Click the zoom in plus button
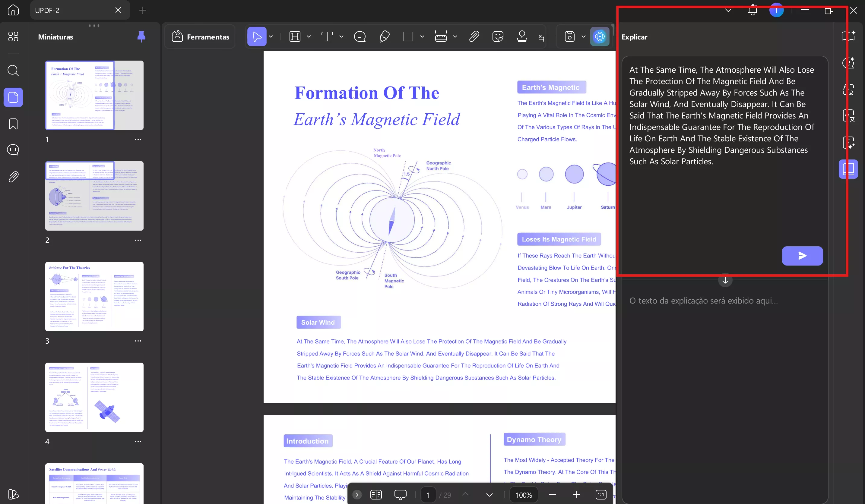 pos(577,494)
